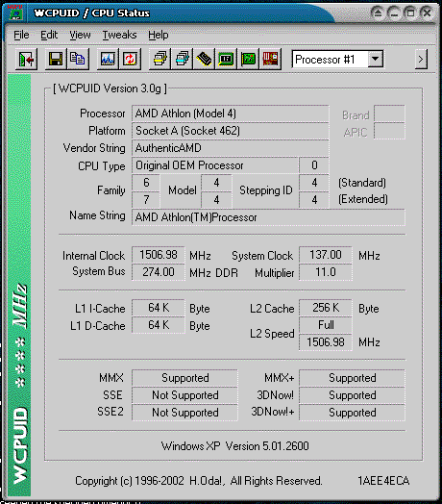The image size is (442, 504).
Task: Click the AMD Athlon (Model 4) processor field
Action: [x=231, y=113]
